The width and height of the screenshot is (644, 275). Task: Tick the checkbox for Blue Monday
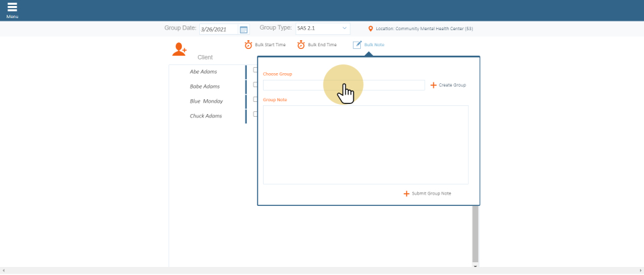point(255,99)
